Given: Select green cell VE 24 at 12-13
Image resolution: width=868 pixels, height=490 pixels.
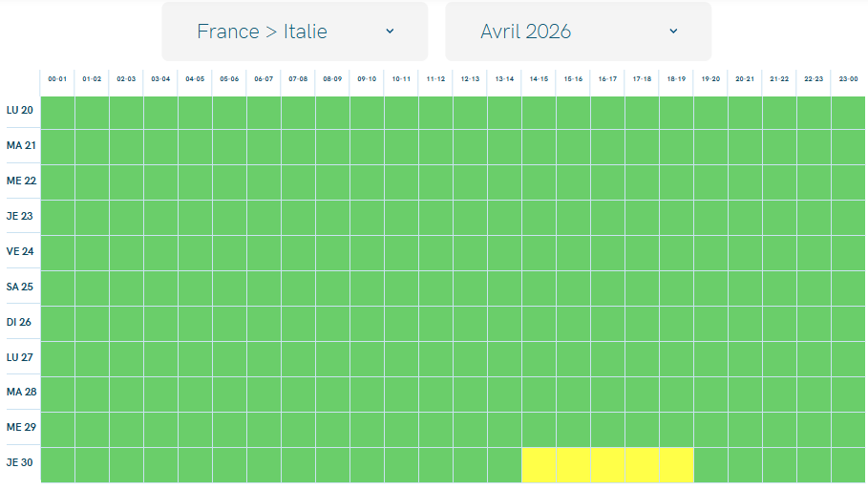Looking at the screenshot, I should click(470, 252).
